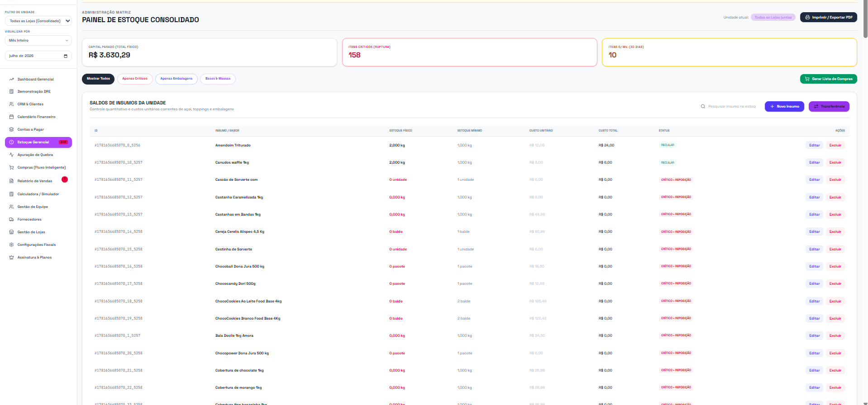Select the Bases & Massas filter
Image resolution: width=868 pixels, height=405 pixels.
tap(218, 79)
